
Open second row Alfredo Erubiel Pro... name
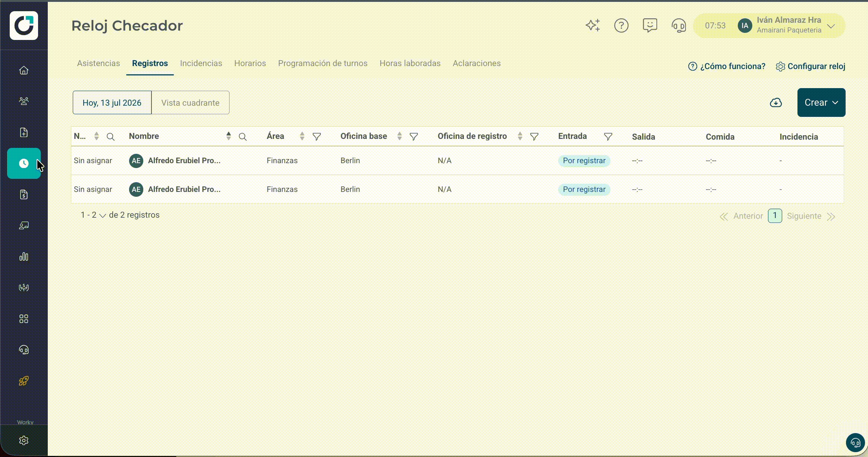point(184,189)
